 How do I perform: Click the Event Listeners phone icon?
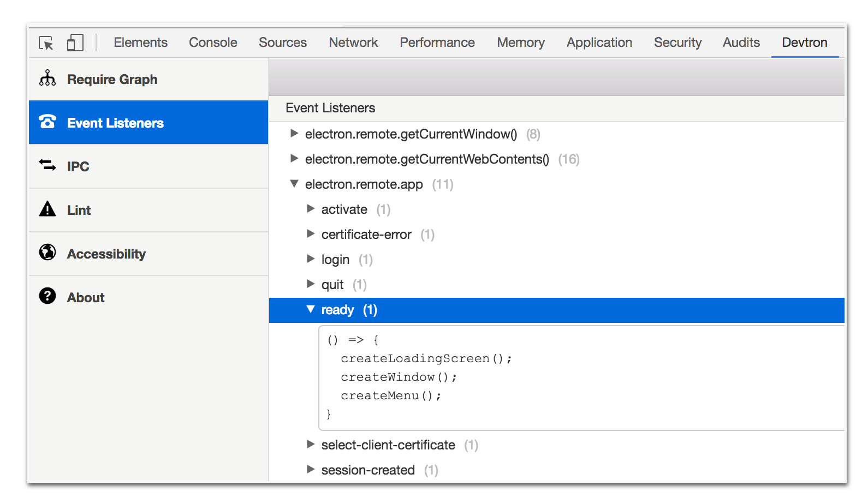[47, 122]
